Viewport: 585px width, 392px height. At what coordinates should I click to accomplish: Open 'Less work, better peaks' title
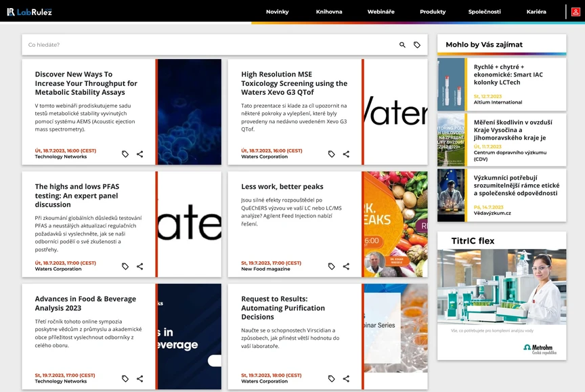point(282,186)
